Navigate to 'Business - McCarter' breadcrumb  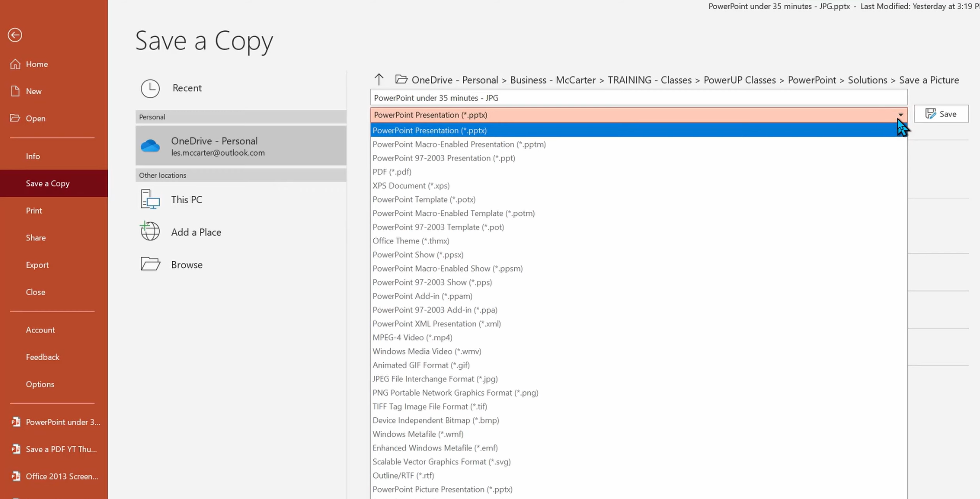[553, 80]
